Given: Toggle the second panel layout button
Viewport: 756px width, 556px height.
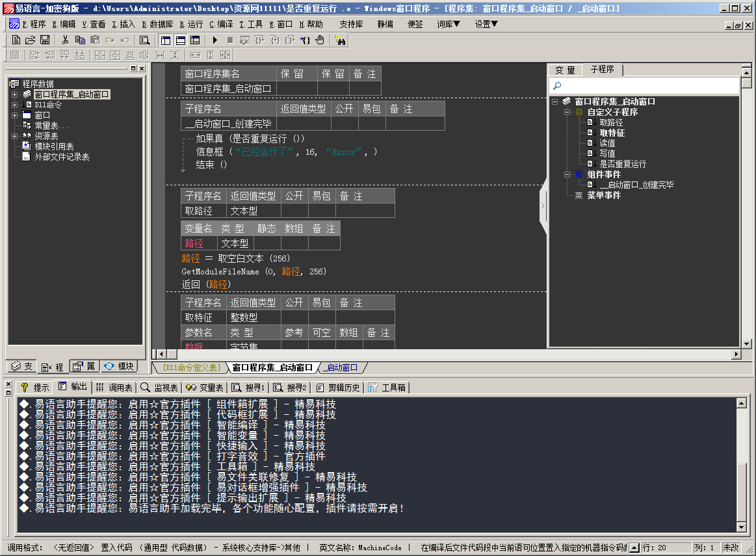Looking at the screenshot, I should (x=181, y=40).
